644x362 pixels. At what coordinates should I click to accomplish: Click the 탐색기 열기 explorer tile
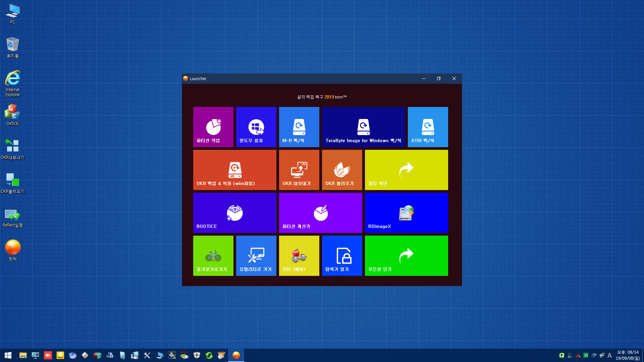coord(342,256)
